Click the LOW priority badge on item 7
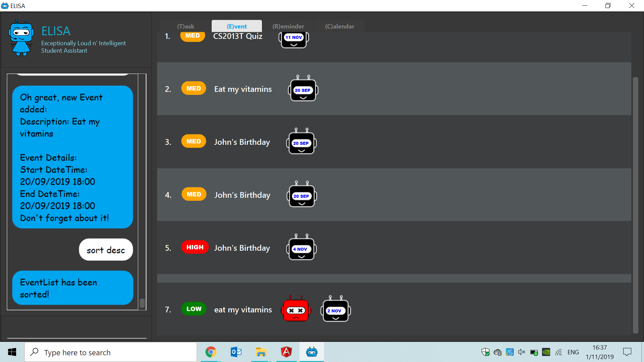Viewport: 644px width, 362px height. [194, 309]
